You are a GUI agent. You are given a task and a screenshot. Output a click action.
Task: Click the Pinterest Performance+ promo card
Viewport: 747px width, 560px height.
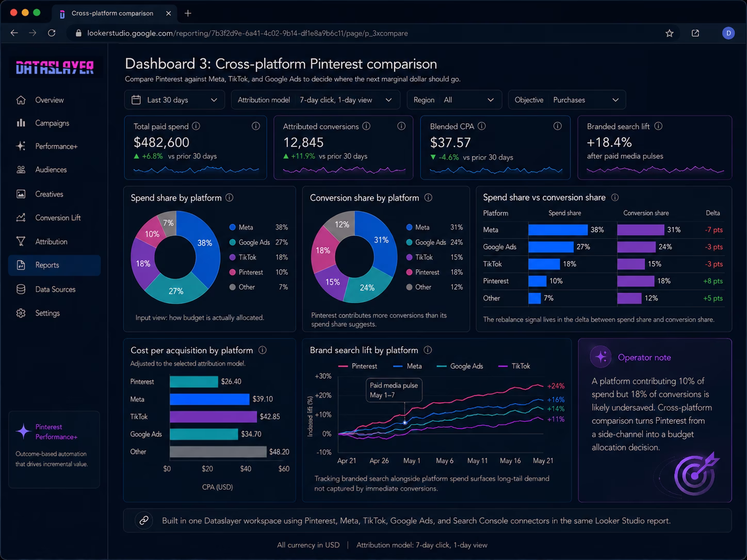click(54, 449)
